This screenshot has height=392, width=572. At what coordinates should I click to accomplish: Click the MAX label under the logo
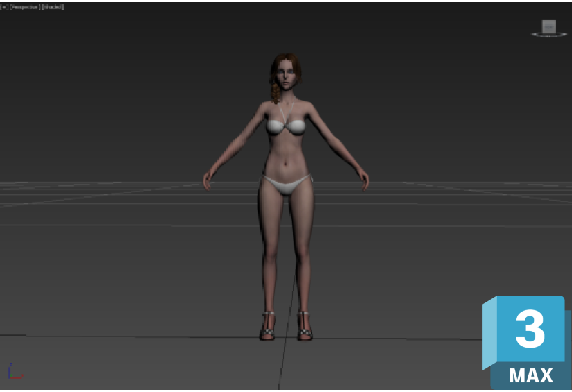[531, 376]
